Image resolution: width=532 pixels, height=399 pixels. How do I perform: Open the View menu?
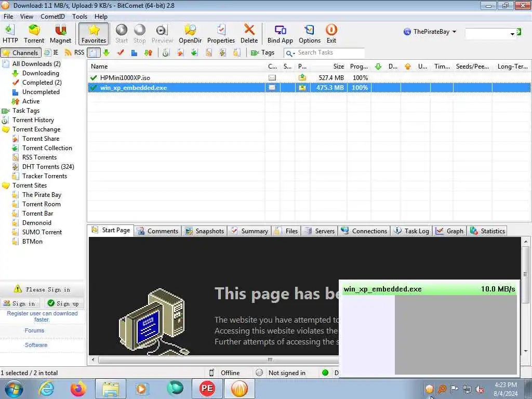click(x=26, y=16)
